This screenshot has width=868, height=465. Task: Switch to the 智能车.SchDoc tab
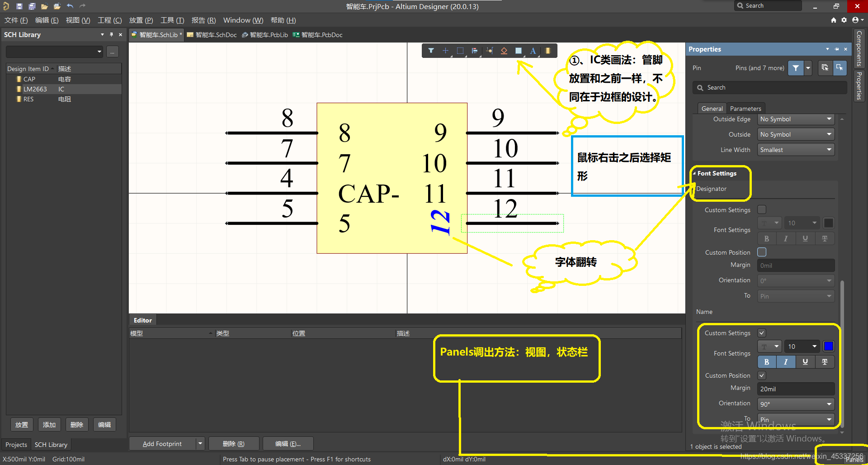pos(212,35)
